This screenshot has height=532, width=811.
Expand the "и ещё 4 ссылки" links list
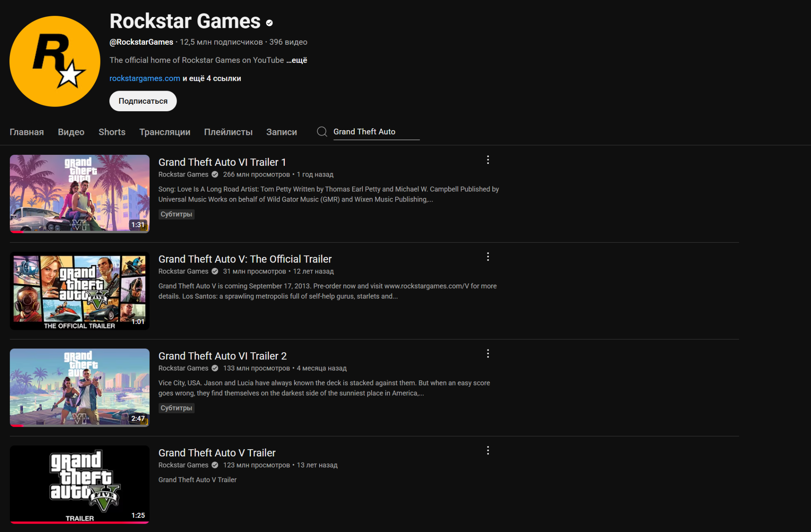point(211,78)
